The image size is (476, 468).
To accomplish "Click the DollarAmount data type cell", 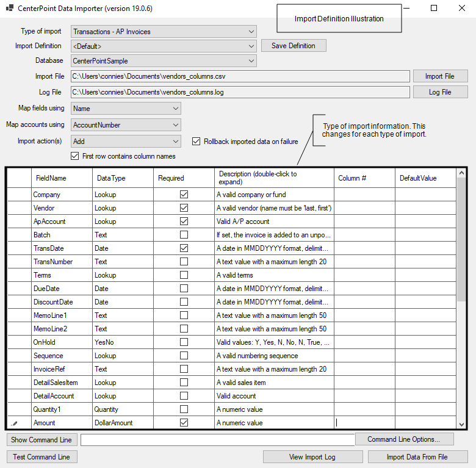I will pos(123,422).
